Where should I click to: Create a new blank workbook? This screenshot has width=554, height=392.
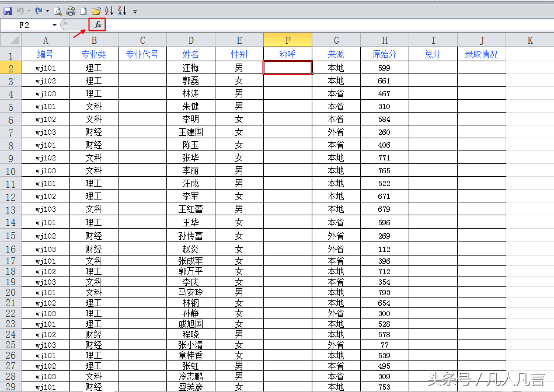pos(83,11)
